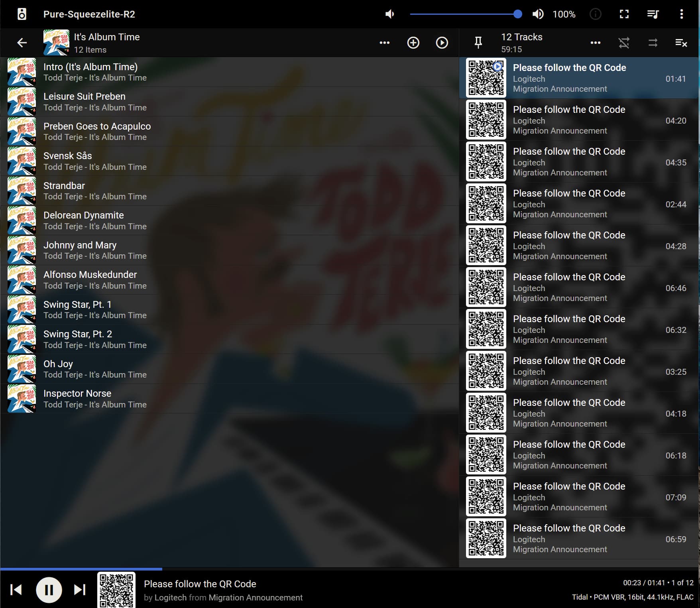Open queue options three-dot menu

click(595, 43)
